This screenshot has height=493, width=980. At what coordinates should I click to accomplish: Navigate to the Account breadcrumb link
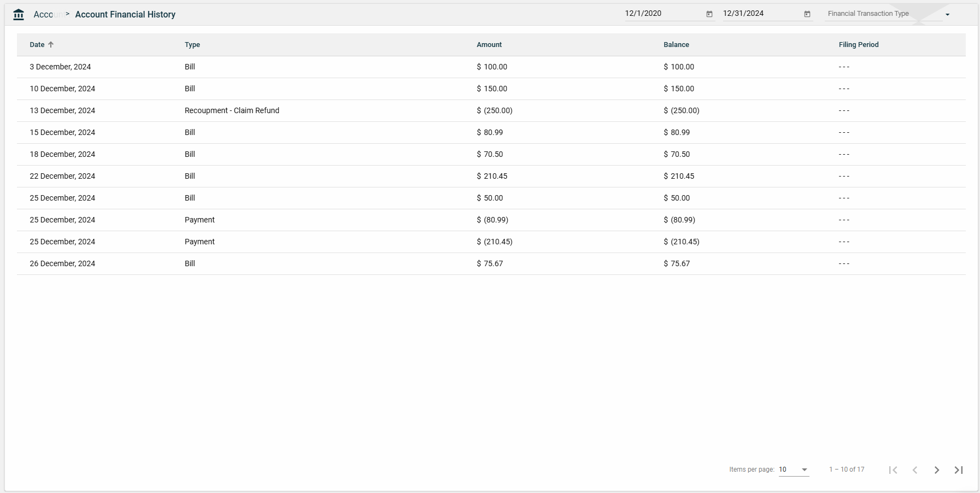44,15
